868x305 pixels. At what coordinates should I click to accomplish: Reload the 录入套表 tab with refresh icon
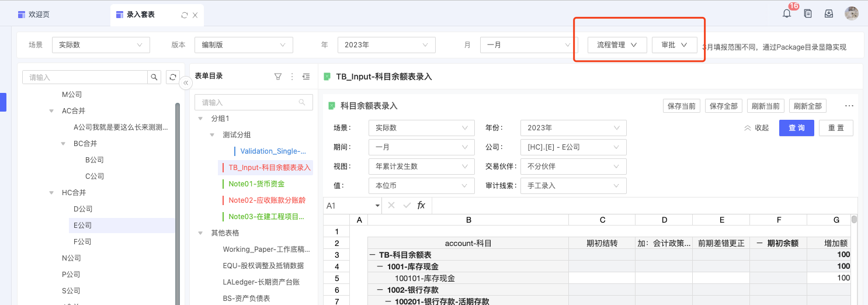(185, 15)
